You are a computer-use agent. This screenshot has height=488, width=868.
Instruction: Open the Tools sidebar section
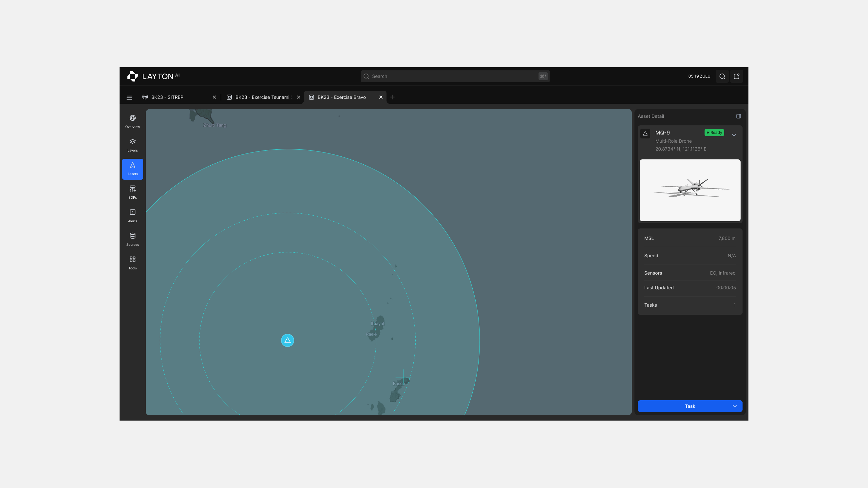(x=132, y=263)
